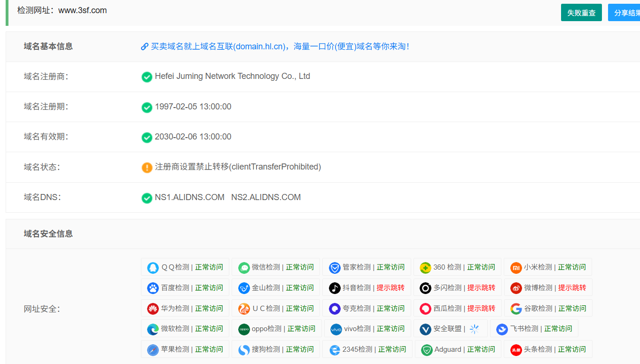This screenshot has width=640, height=364.
Task: Click the green checkmark next to 域名注册商
Action: pyautogui.click(x=147, y=77)
